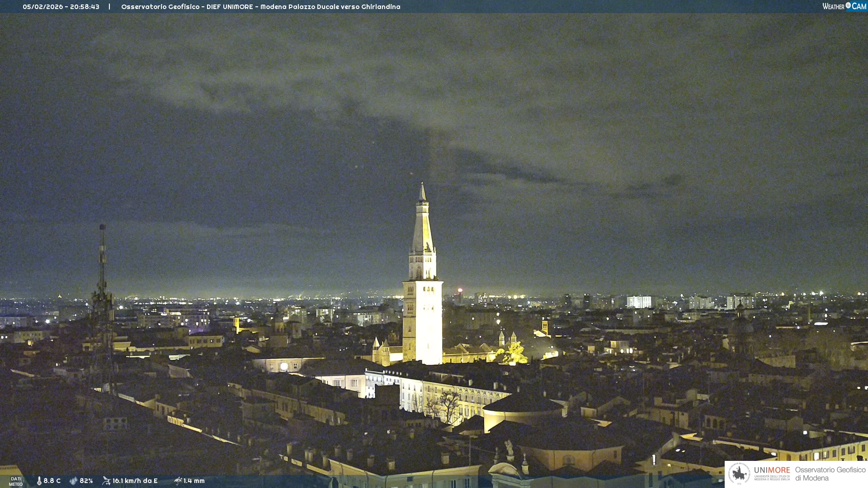
Task: Click the camera lens in WeatherCam logo
Action: (x=848, y=5)
